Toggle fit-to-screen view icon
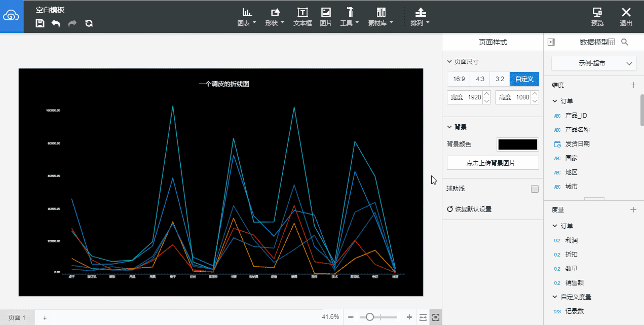The width and height of the screenshot is (644, 325). pyautogui.click(x=436, y=317)
